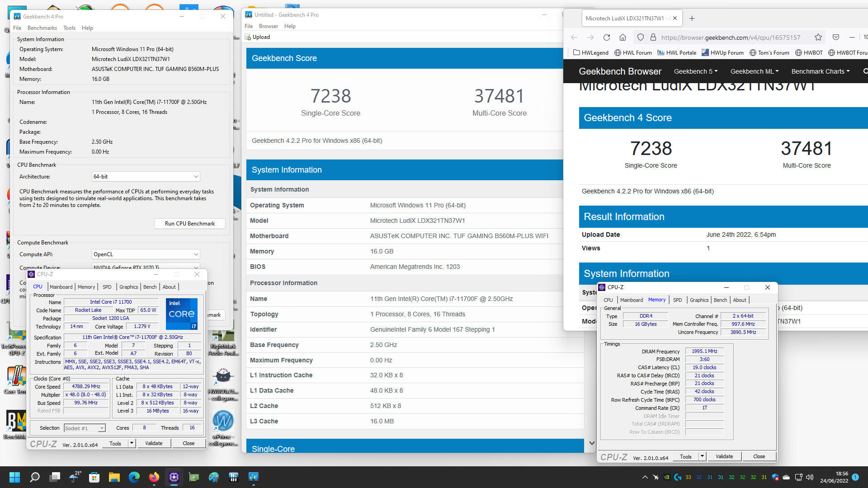
Task: Click Validate in right CPU-Z window
Action: [x=724, y=457]
